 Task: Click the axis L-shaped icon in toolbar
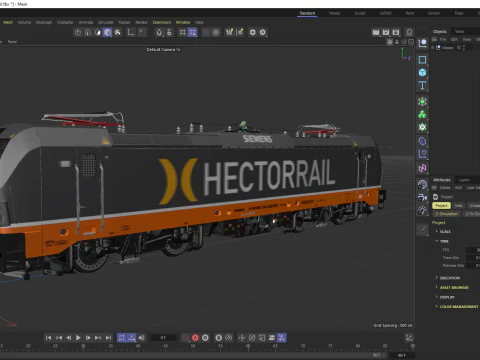pos(131,32)
